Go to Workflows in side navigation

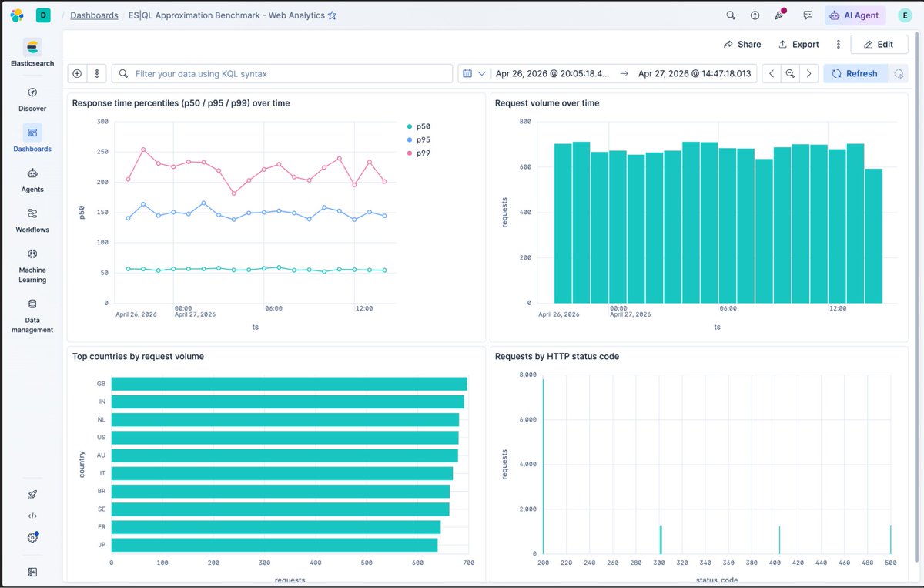coord(32,220)
